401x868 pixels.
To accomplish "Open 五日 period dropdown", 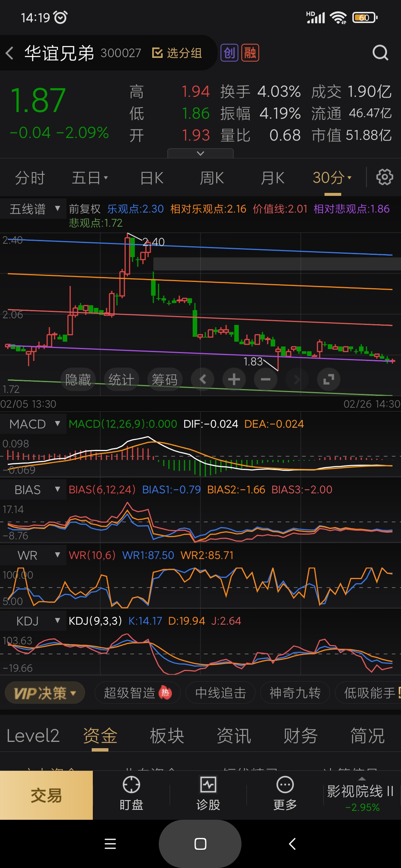I will coord(90,178).
